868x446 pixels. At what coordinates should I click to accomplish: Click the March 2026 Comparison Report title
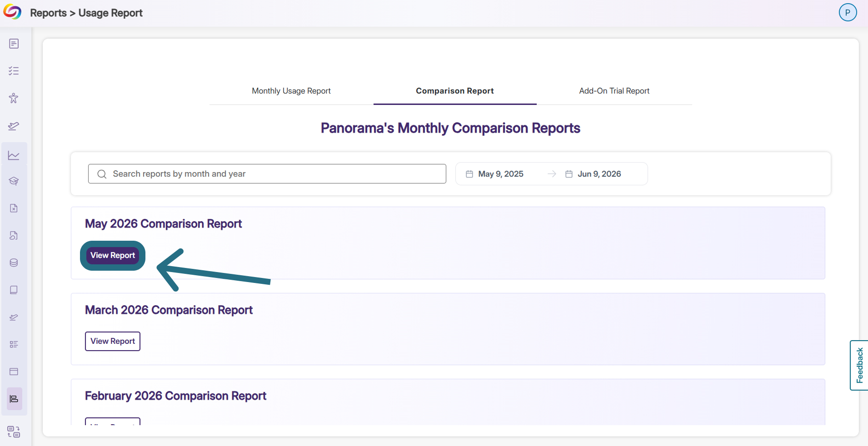(x=169, y=310)
